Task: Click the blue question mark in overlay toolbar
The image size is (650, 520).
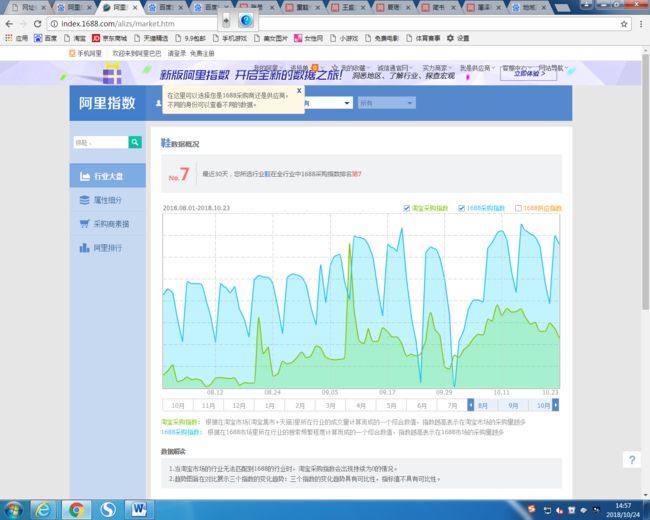Action: click(x=246, y=20)
